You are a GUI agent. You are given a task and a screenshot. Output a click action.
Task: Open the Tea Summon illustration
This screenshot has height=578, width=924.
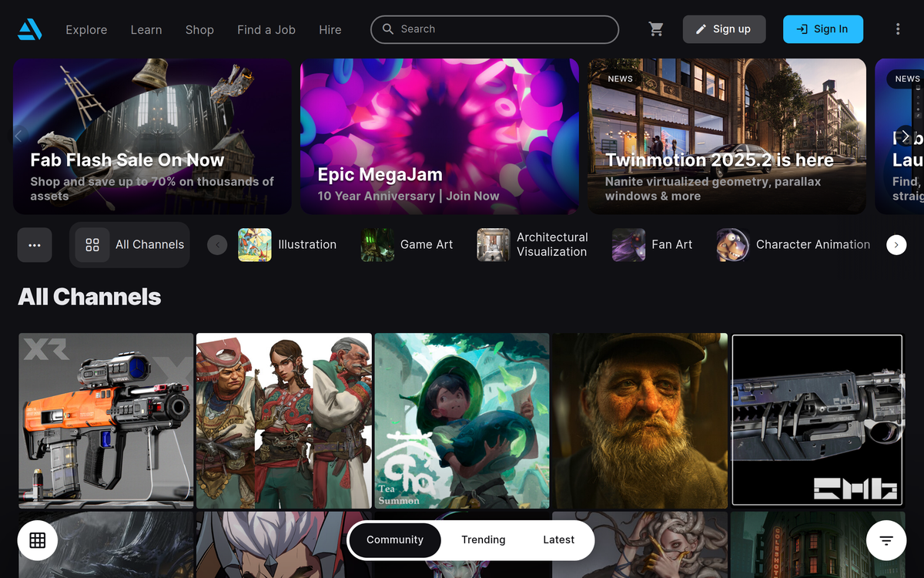point(462,421)
